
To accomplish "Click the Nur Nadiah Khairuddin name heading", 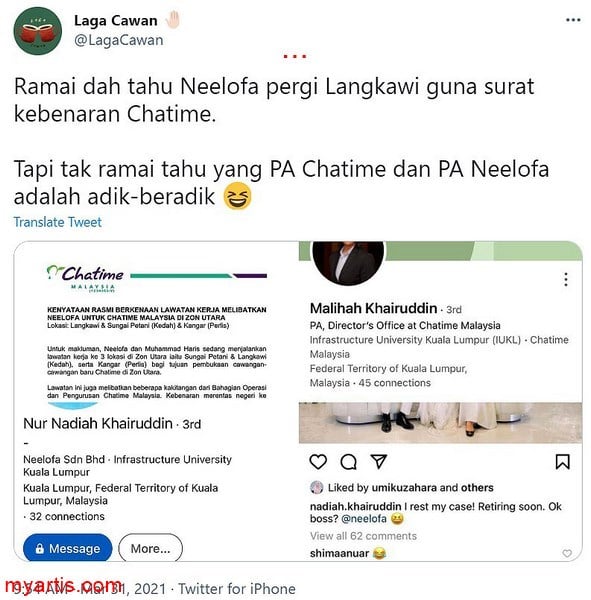I will pyautogui.click(x=98, y=423).
